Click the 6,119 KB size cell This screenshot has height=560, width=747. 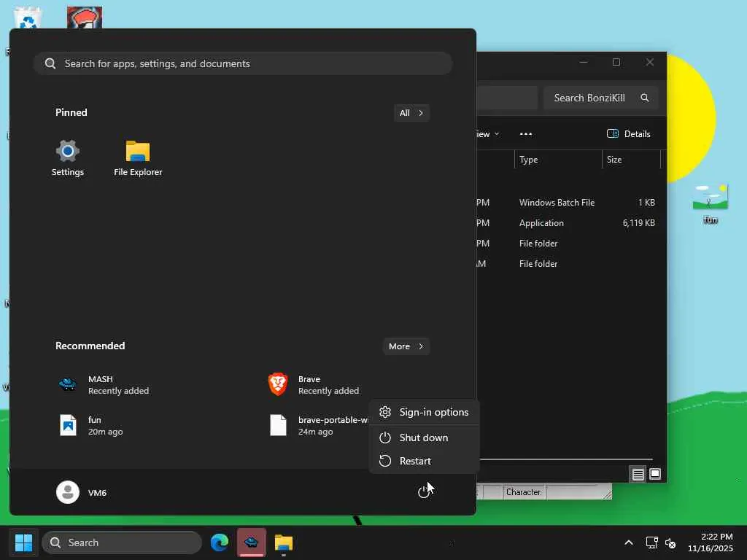638,223
